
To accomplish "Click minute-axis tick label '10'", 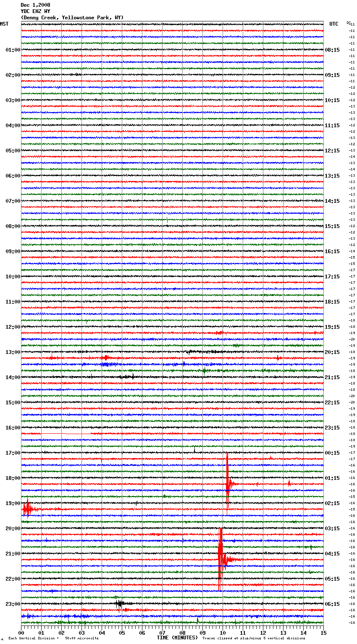I will tap(223, 633).
